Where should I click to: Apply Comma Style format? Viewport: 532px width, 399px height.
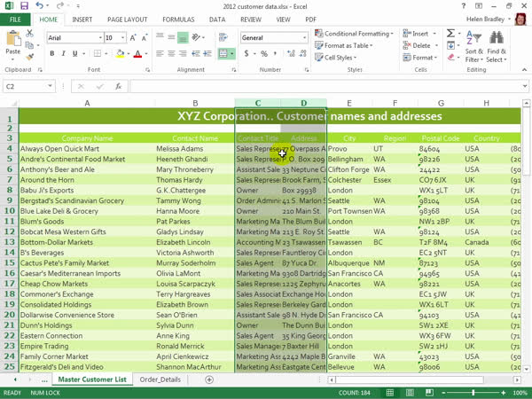point(275,53)
